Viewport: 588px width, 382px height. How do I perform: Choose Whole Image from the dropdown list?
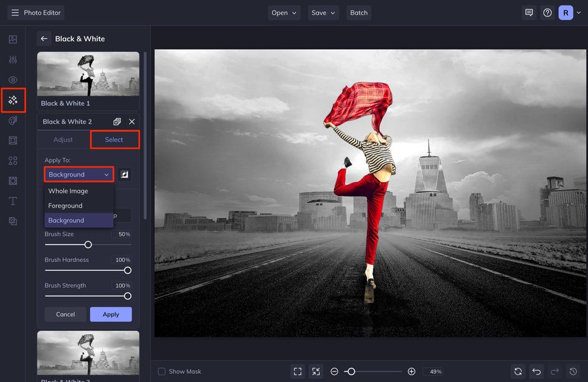[78, 191]
